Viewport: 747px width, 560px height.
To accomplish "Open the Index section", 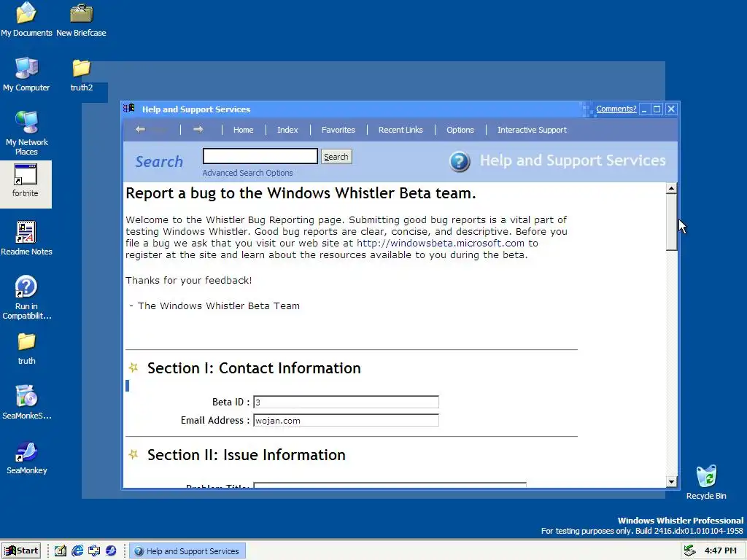I will click(x=287, y=130).
